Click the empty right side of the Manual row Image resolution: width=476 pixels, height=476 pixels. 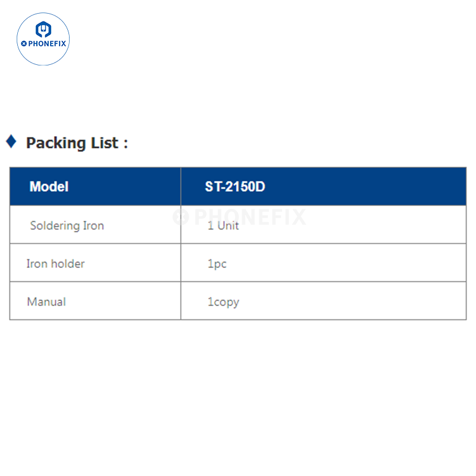pyautogui.click(x=387, y=302)
